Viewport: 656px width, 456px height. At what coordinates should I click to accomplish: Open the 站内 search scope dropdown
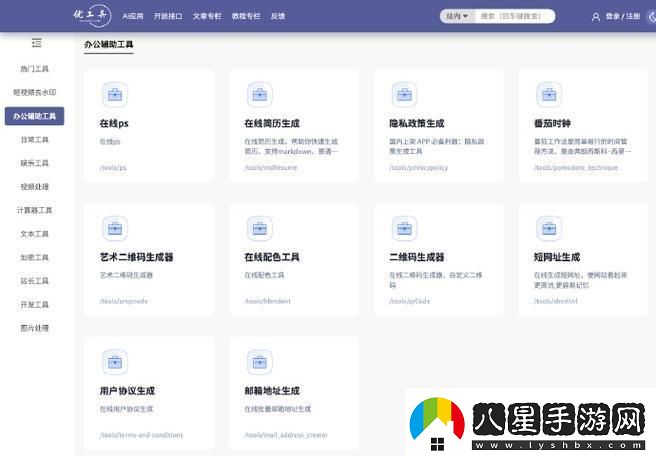point(456,16)
